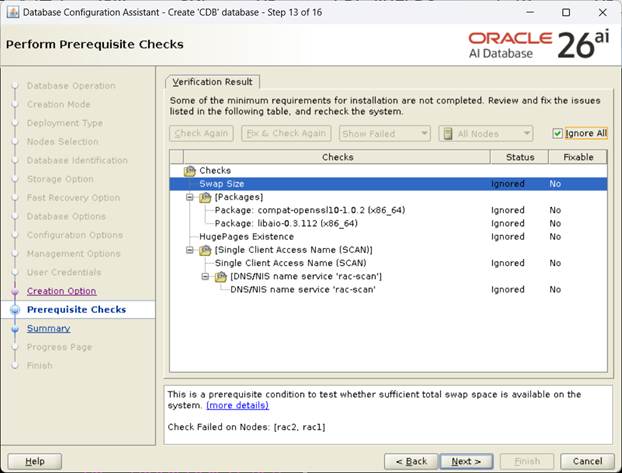Select the HugePages Existence row
The image size is (622, 473).
[x=388, y=236]
